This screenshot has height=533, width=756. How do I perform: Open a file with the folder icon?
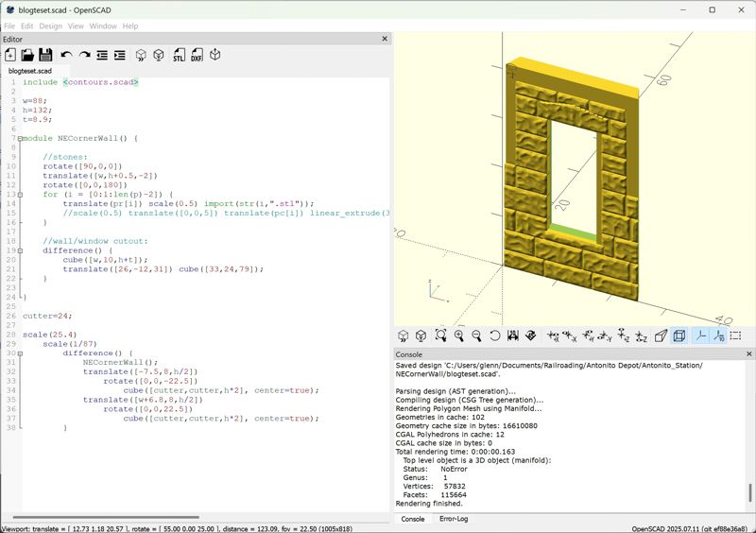point(27,55)
